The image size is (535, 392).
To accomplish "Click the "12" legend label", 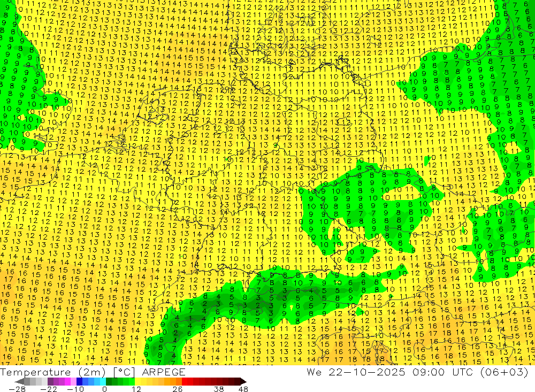I will [136, 389].
